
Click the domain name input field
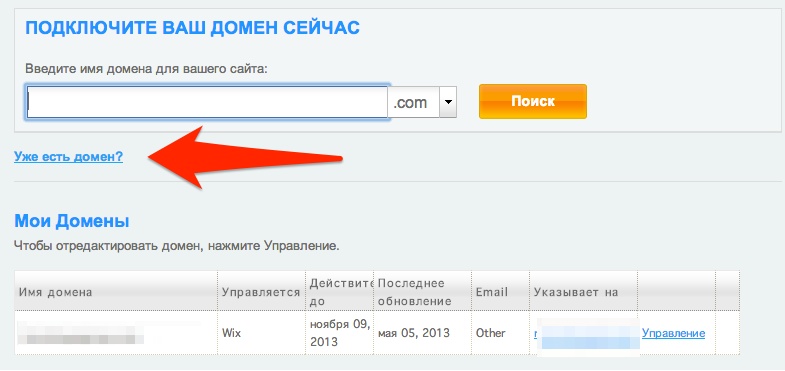click(207, 102)
